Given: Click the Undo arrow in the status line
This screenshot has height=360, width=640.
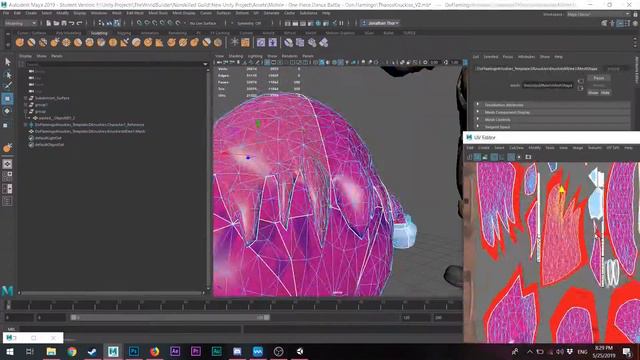Looking at the screenshot, I should point(72,23).
